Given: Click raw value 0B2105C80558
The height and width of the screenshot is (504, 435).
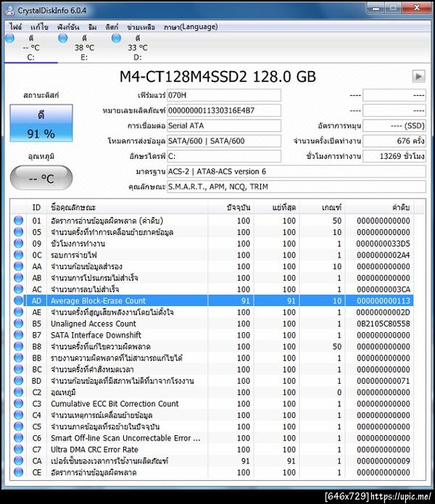Looking at the screenshot, I should click(x=384, y=323).
